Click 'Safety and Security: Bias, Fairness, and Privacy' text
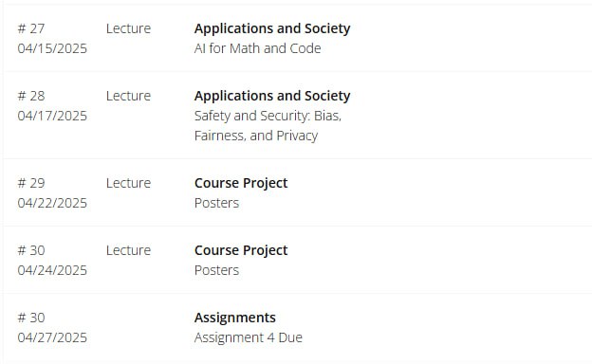 pos(268,126)
